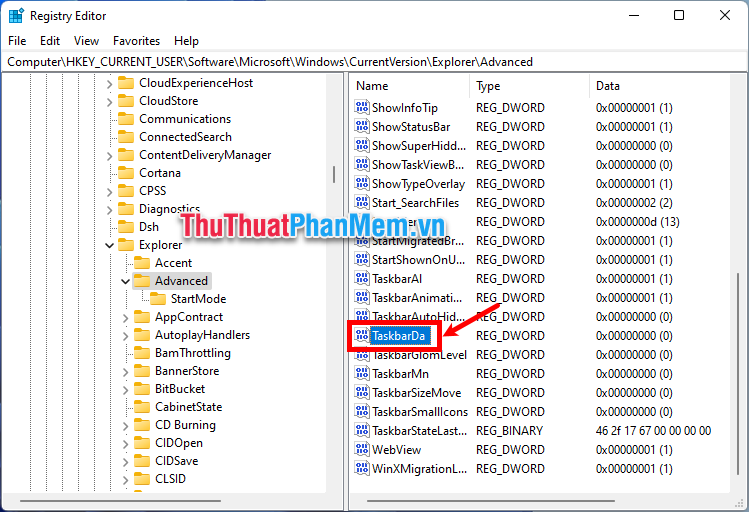Viewport: 749px width, 512px height.
Task: Open the Edit menu
Action: tap(50, 41)
